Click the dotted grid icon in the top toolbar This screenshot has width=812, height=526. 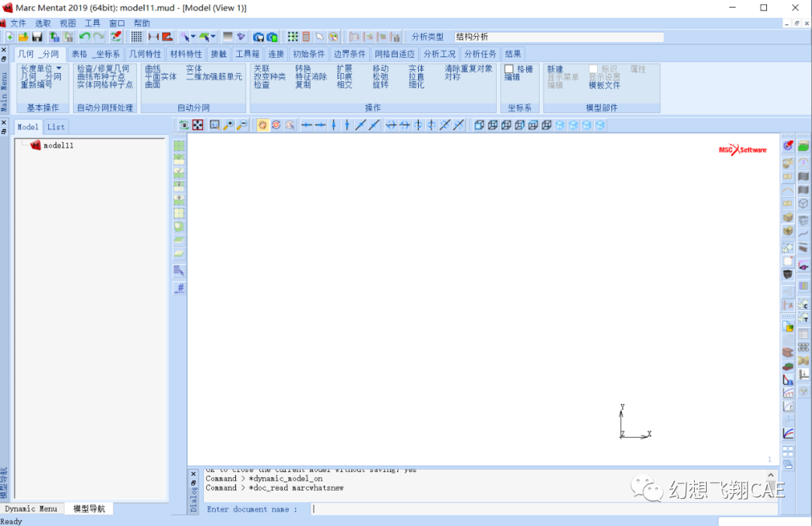coord(136,37)
